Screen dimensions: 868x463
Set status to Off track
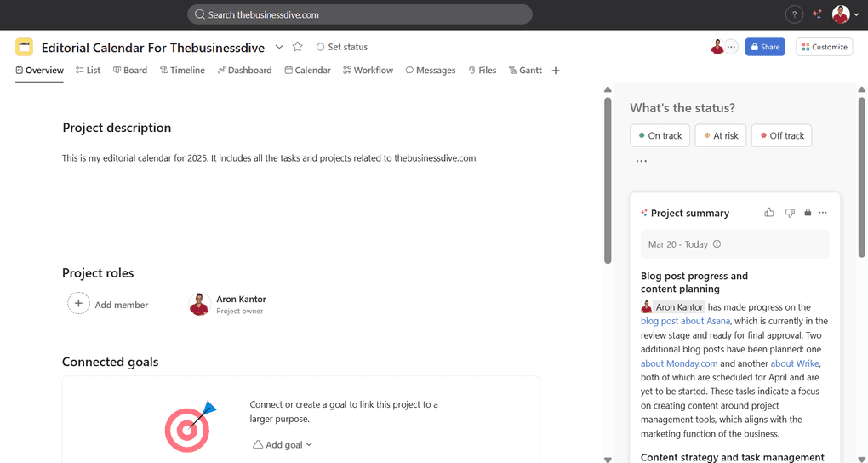782,135
